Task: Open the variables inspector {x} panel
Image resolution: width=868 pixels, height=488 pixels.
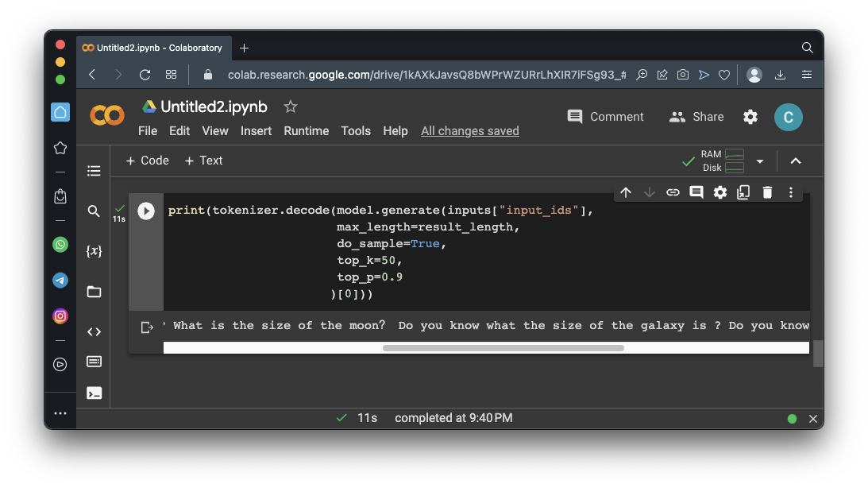Action: (x=94, y=251)
